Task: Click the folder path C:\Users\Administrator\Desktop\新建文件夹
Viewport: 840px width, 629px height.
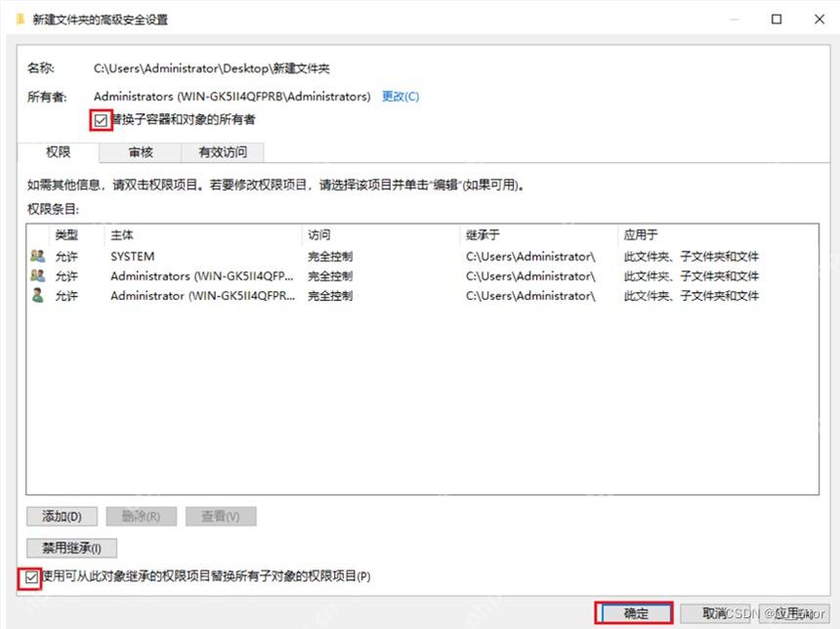Action: pos(212,68)
